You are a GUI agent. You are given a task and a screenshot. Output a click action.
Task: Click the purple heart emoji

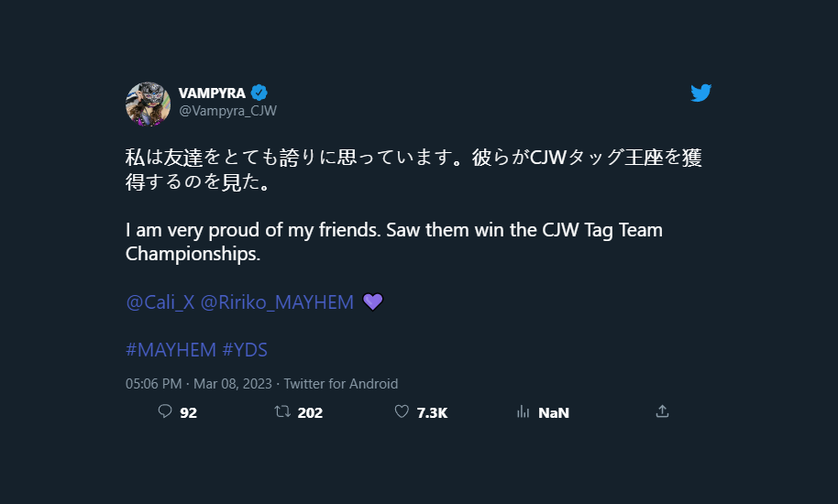(x=372, y=302)
